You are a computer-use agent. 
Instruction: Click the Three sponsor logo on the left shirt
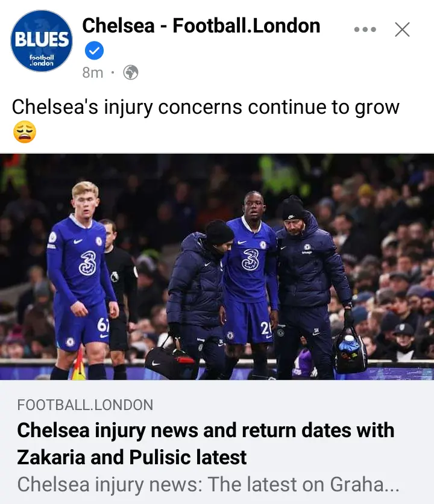[x=88, y=263]
